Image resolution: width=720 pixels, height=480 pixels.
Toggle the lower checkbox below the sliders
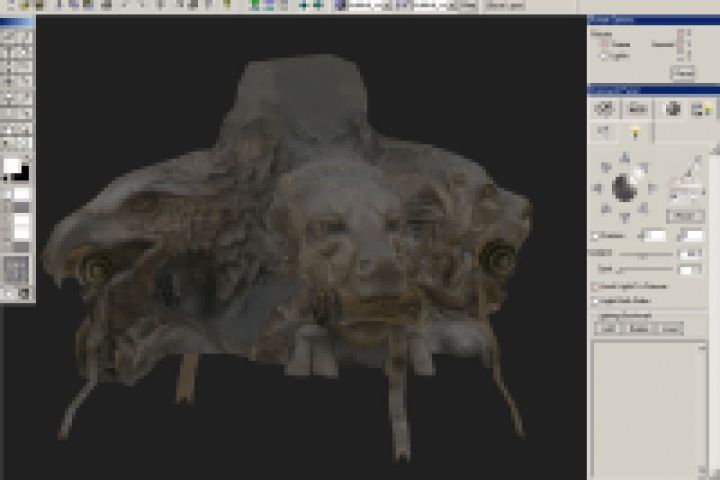[x=595, y=301]
